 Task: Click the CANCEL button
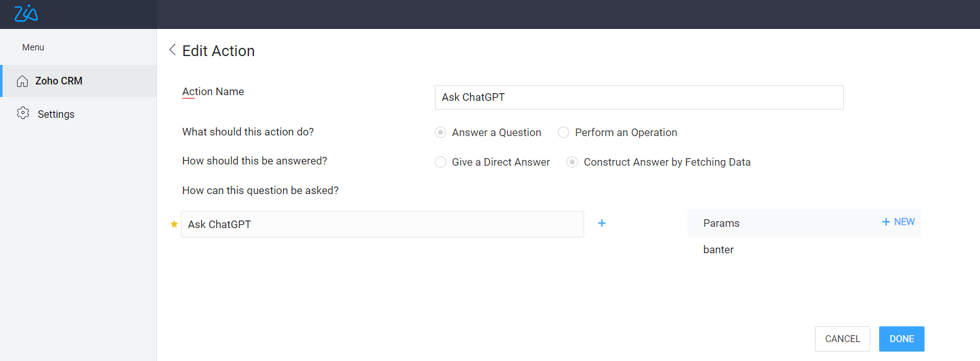coord(842,339)
